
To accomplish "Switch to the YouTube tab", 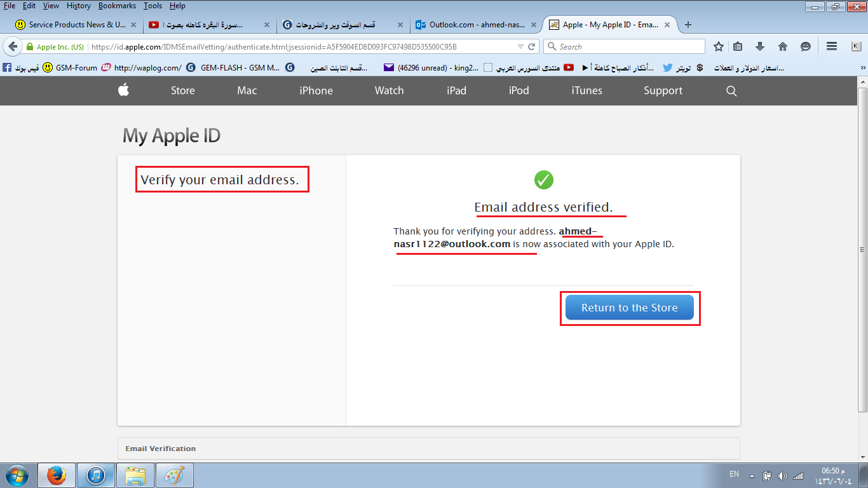I will tap(208, 25).
